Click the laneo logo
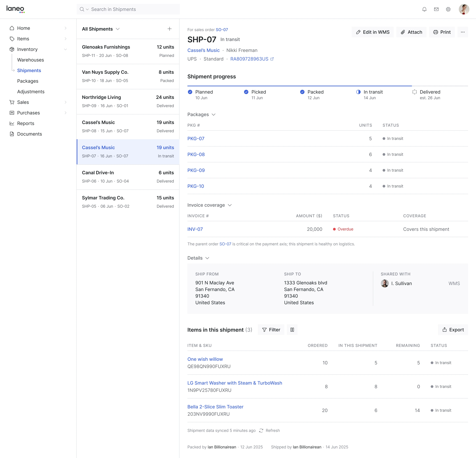Screen dimensions: 476x458 pyautogui.click(x=15, y=9)
